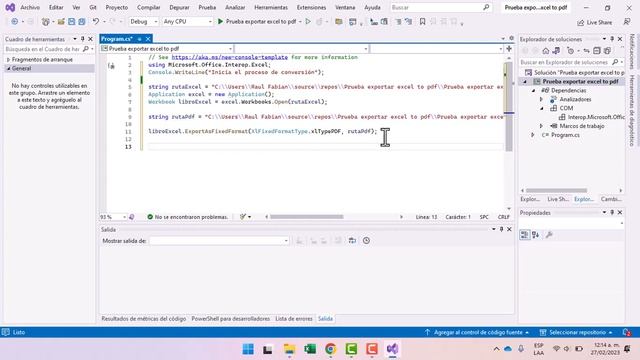Pin the Cuadro de herramientas panel
The height and width of the screenshot is (360, 640).
coord(82,39)
